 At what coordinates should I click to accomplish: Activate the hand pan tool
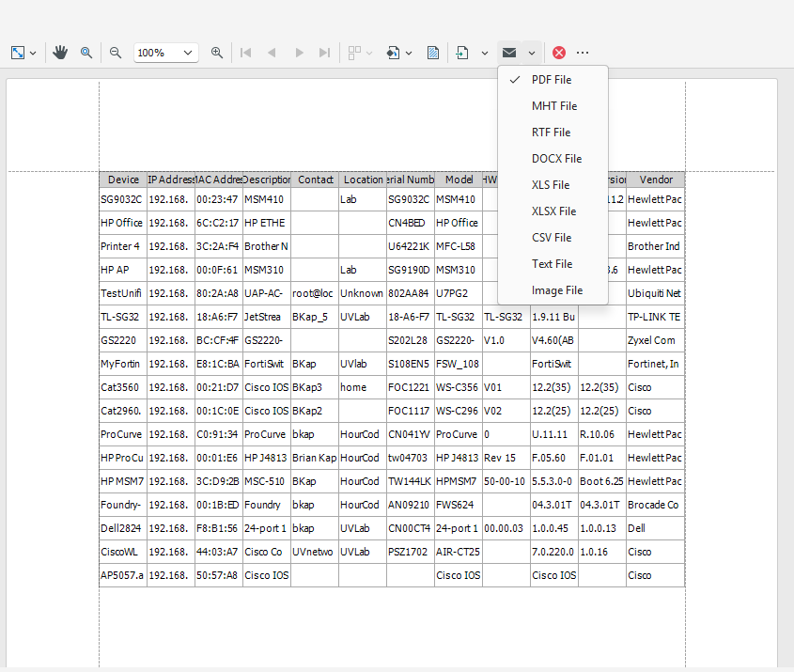coord(60,53)
